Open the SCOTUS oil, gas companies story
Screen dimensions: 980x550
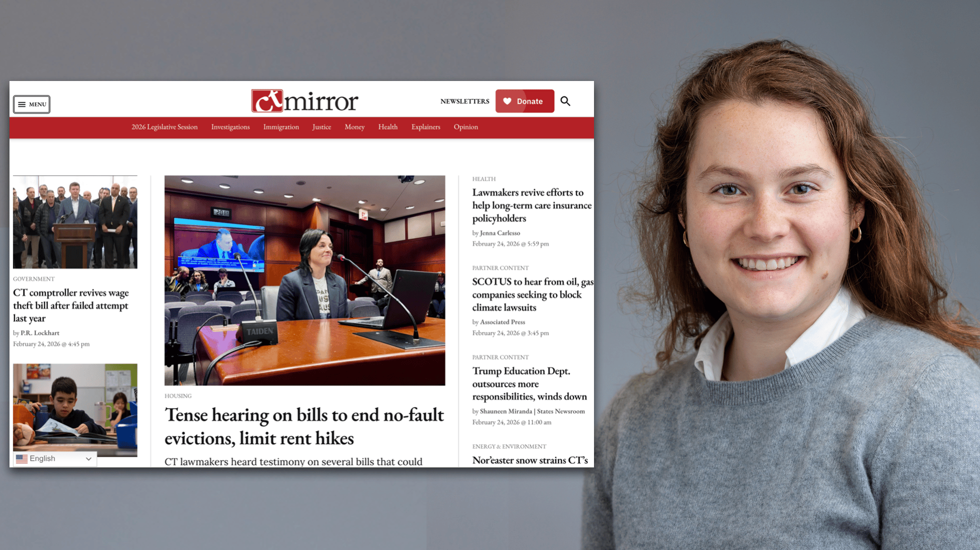click(532, 294)
